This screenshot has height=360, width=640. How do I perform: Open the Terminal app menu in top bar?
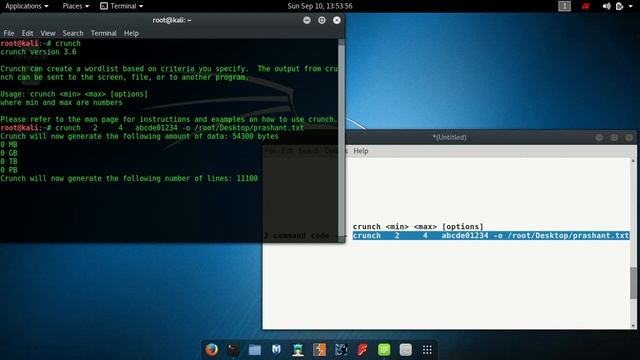[122, 6]
